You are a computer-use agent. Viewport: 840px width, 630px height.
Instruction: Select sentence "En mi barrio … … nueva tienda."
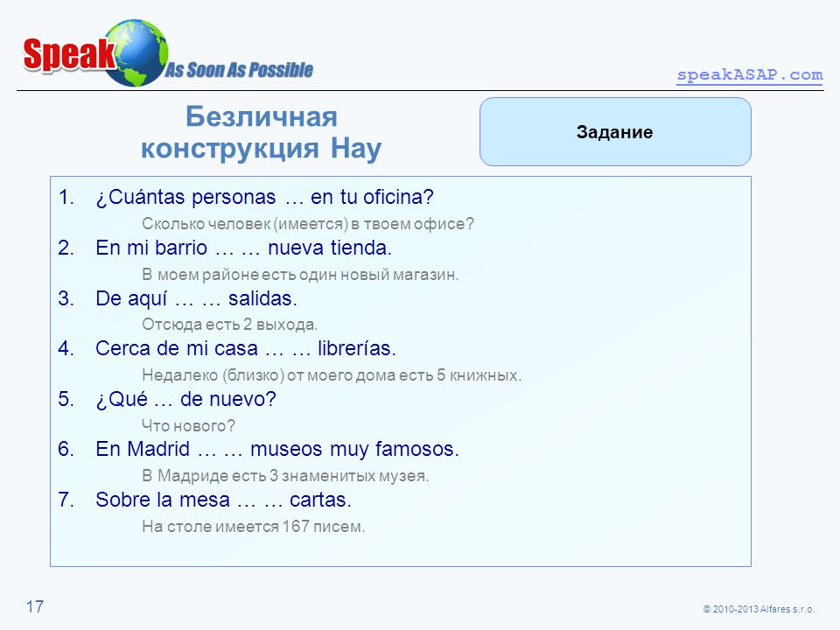pyautogui.click(x=244, y=248)
